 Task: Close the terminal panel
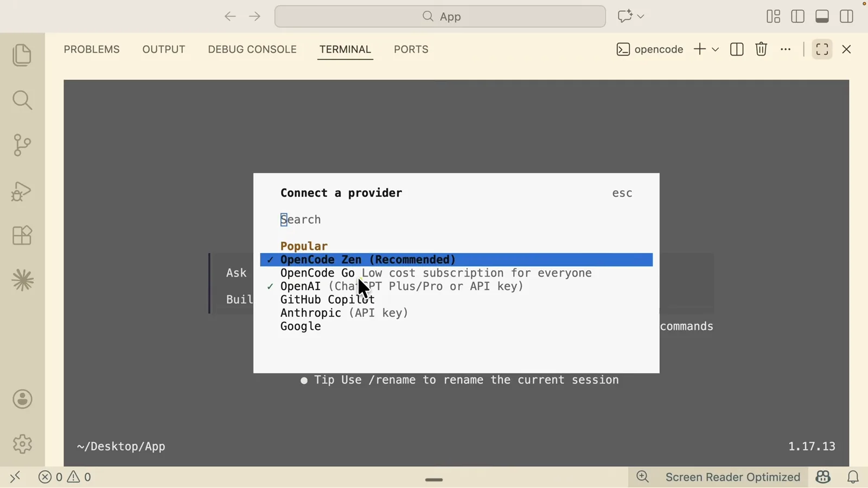[846, 49]
